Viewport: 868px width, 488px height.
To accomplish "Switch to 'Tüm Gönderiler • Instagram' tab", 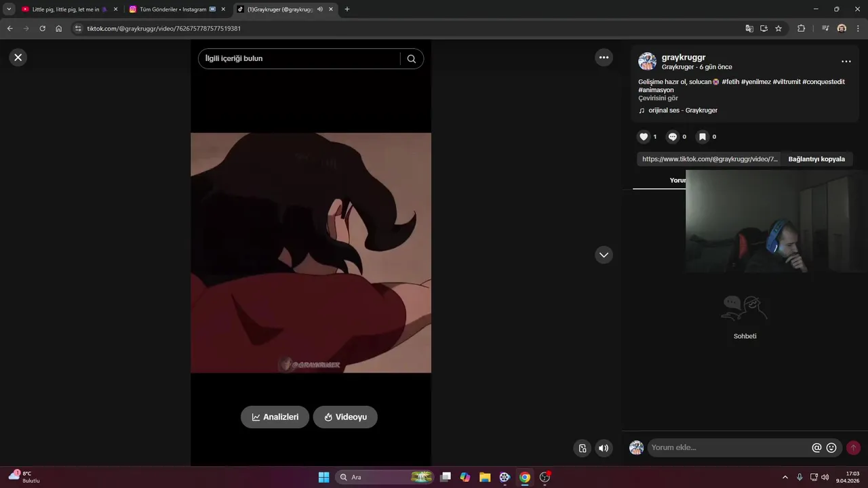I will tap(173, 9).
